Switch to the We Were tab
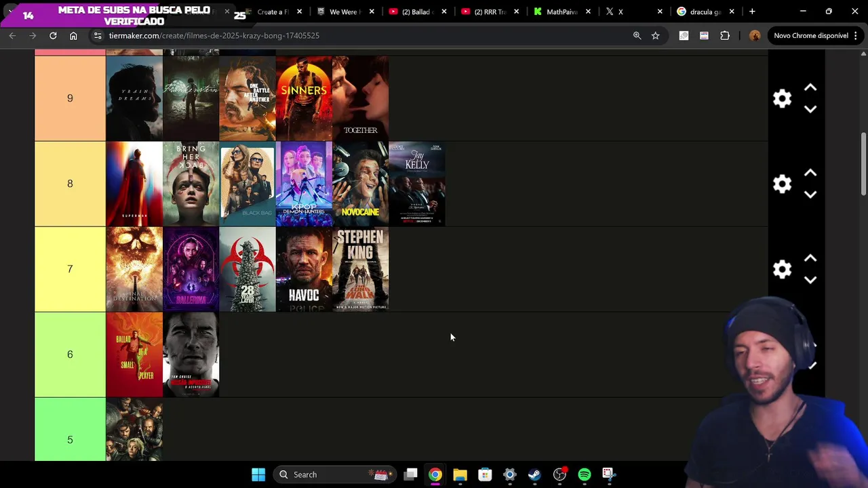868x488 pixels. tap(344, 12)
